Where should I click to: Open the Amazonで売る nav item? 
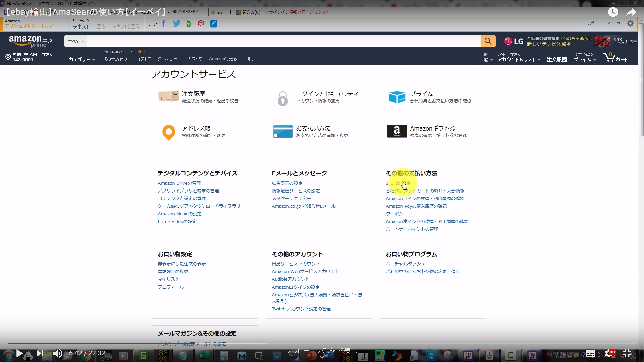pos(223,59)
